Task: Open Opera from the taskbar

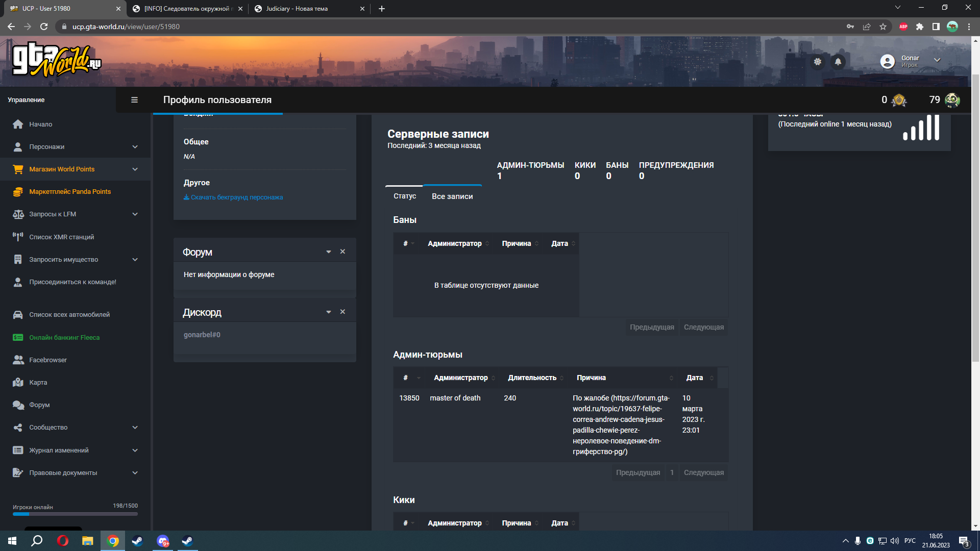Action: (x=63, y=541)
